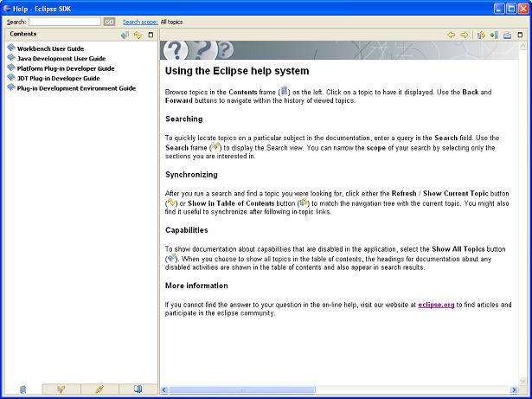This screenshot has width=532, height=399.
Task: Click Show All Topics icon in Contents toolbar
Action: point(125,35)
